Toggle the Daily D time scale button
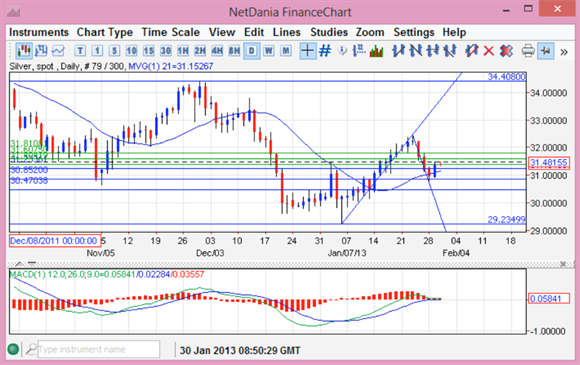 click(x=252, y=51)
